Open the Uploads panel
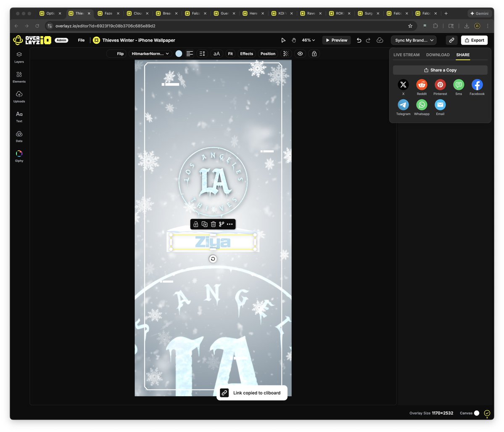 click(19, 97)
